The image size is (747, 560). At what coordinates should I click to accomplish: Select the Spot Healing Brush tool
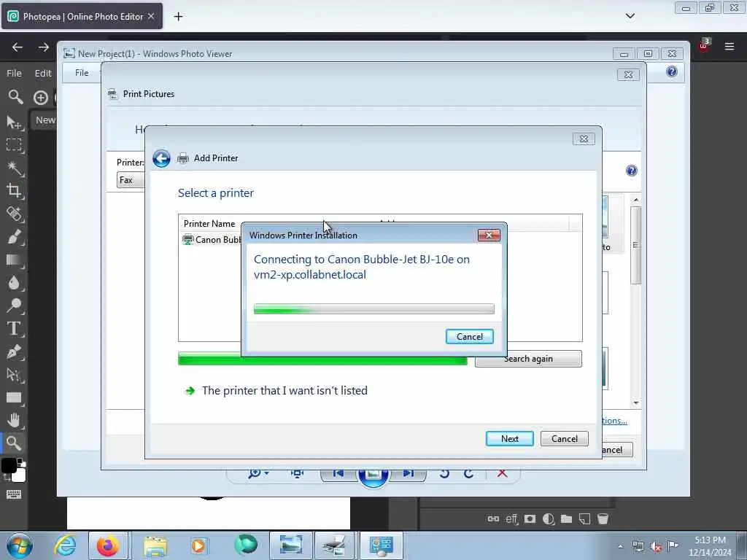coord(14,214)
